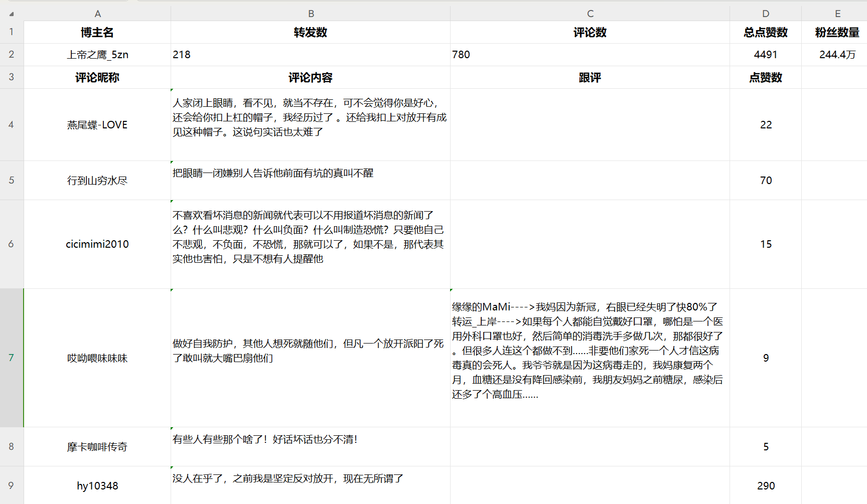Select row 8 header
Viewport: 867px width, 504px height.
tap(12, 446)
